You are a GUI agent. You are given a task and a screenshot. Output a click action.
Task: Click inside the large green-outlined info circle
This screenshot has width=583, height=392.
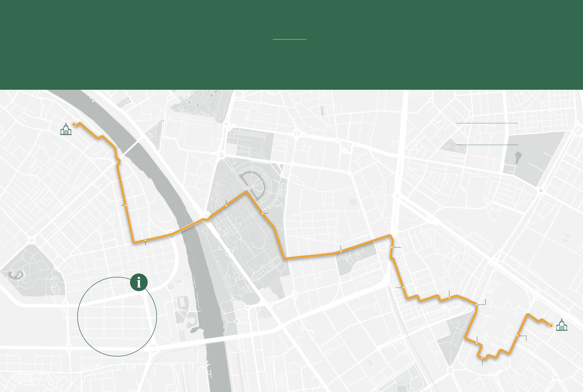117,317
